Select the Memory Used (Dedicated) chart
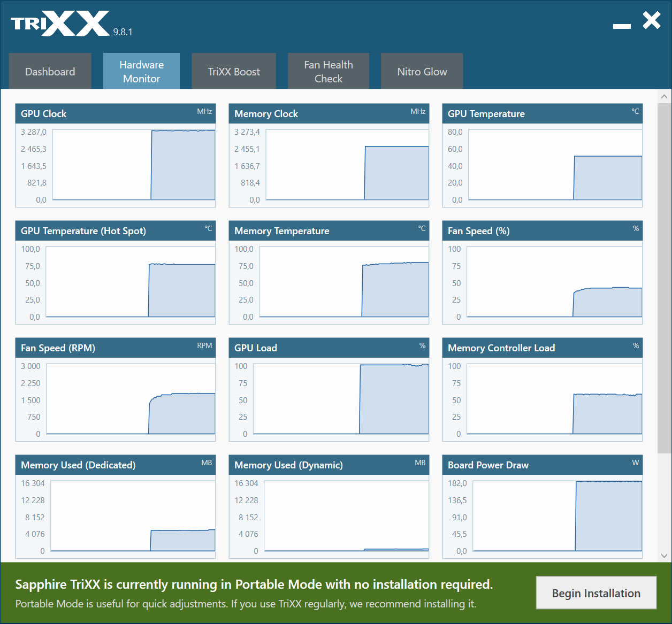The width and height of the screenshot is (672, 624). click(133, 516)
